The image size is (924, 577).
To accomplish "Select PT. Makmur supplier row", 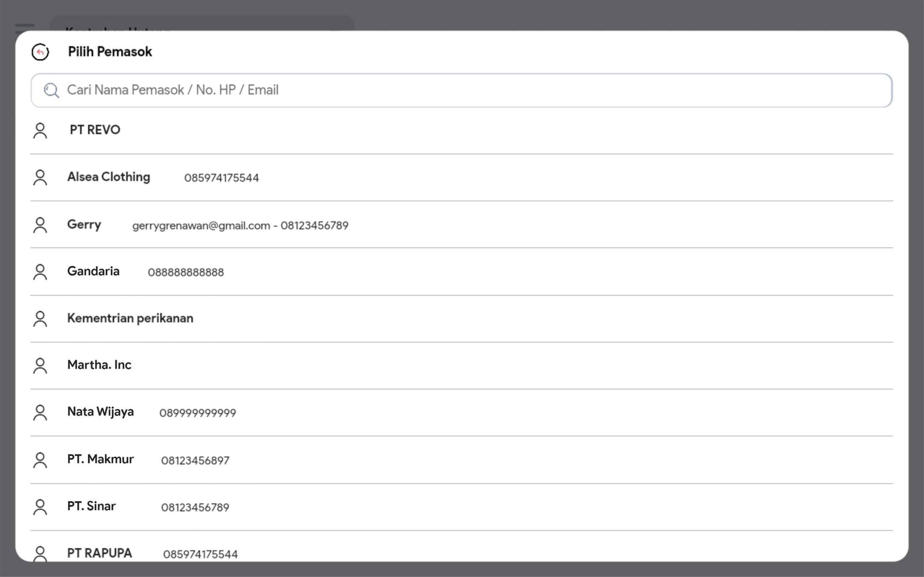I will click(100, 459).
